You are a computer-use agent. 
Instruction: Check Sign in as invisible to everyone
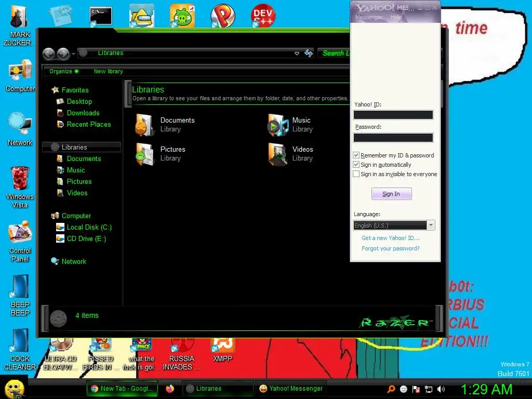(x=356, y=174)
